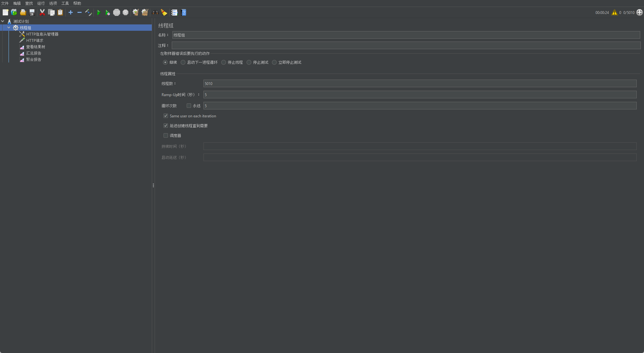Toggle the 永远 loop checkbox
Screen dimensions: 644x353
click(x=189, y=106)
